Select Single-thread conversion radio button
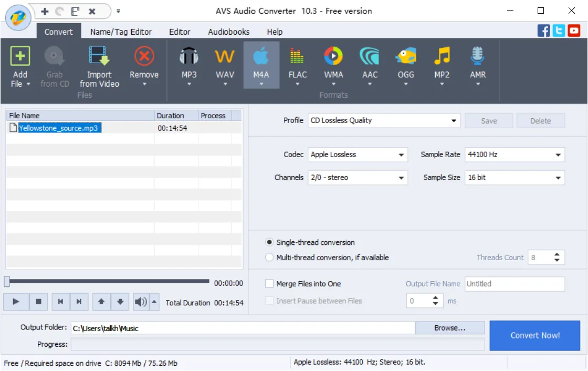 tap(270, 242)
